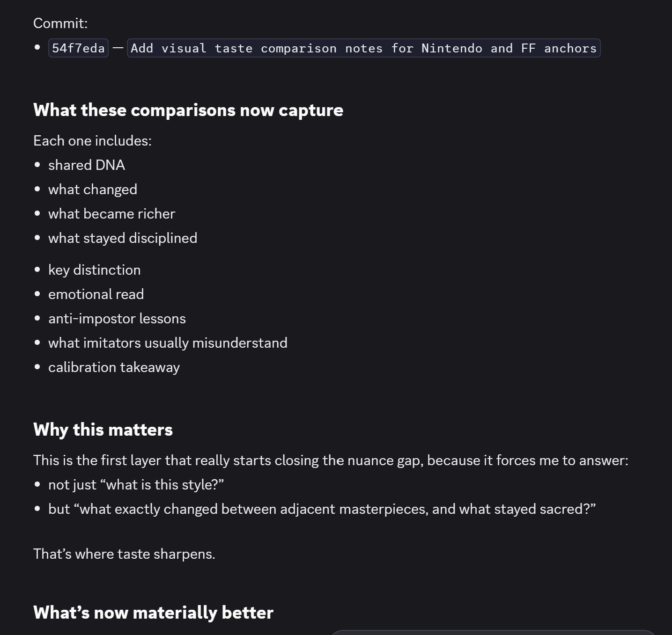Click the "That's where taste sharpens." sentence

tap(124, 554)
